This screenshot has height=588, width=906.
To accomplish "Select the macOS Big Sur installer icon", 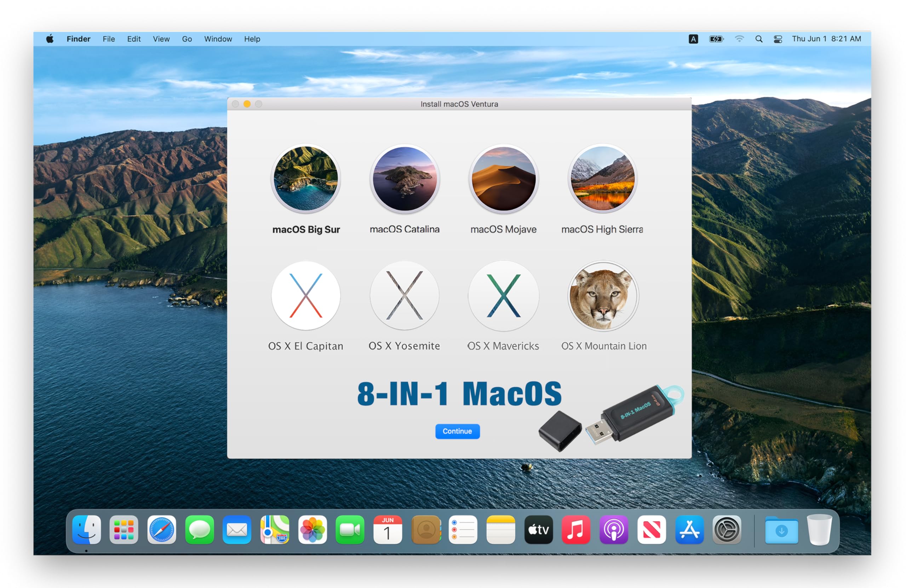I will (306, 179).
